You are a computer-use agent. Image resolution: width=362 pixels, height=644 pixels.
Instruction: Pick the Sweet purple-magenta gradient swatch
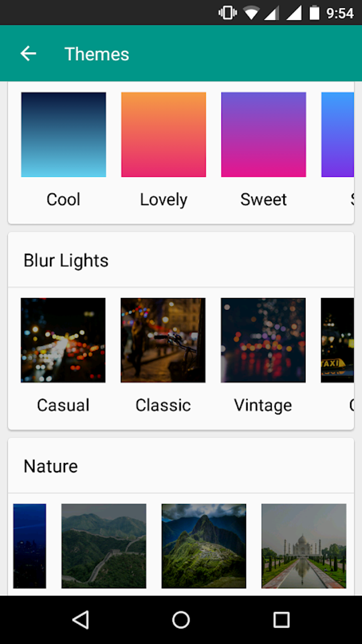coord(263,135)
